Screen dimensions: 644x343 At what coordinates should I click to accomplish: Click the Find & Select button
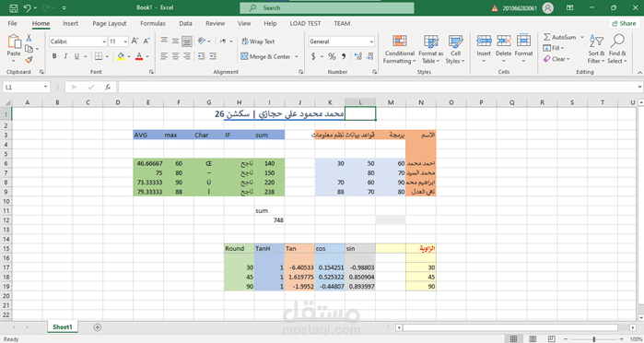click(x=617, y=50)
